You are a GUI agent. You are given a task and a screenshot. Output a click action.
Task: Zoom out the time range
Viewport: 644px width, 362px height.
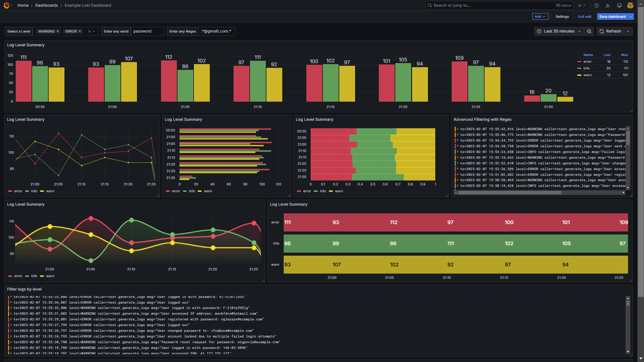589,31
